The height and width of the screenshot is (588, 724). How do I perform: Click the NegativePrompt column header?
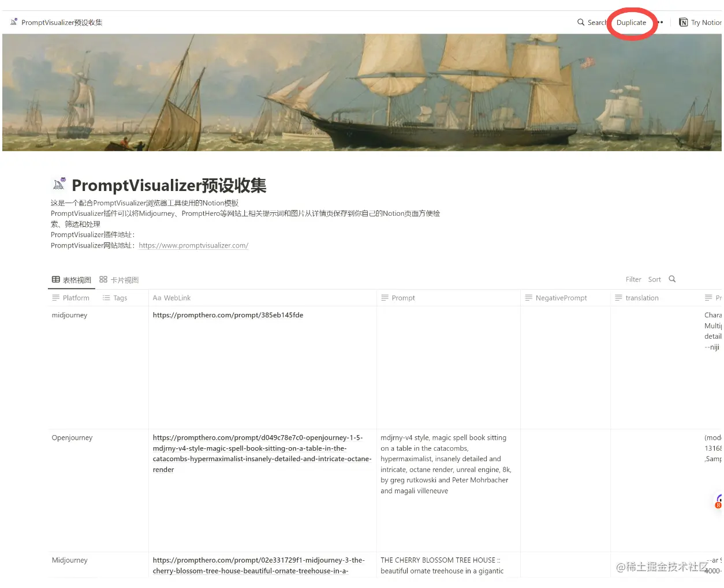pos(561,298)
